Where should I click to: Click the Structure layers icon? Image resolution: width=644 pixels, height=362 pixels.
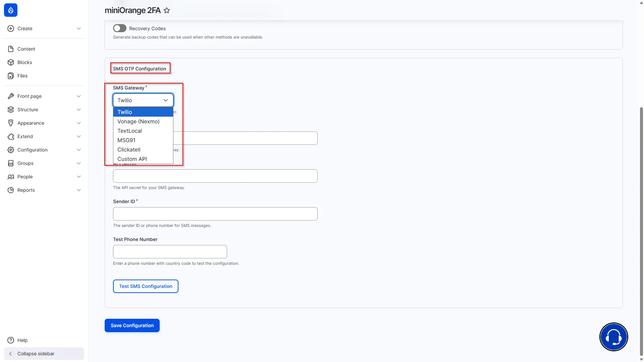[x=11, y=110]
